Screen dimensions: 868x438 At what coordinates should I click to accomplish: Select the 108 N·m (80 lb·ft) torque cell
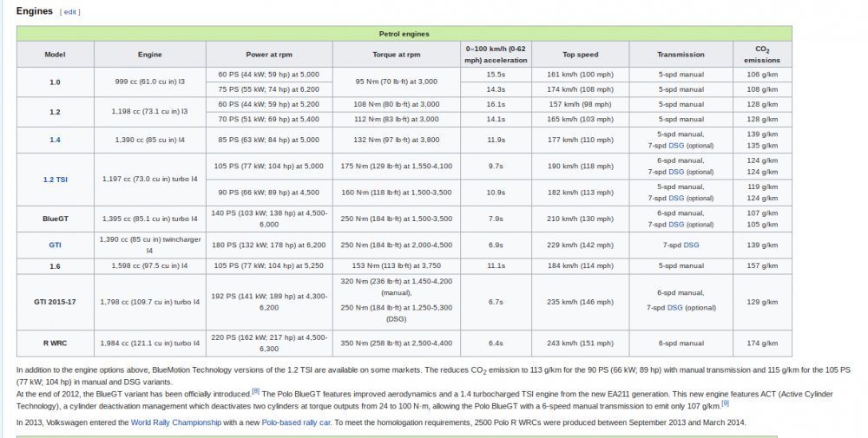click(397, 105)
